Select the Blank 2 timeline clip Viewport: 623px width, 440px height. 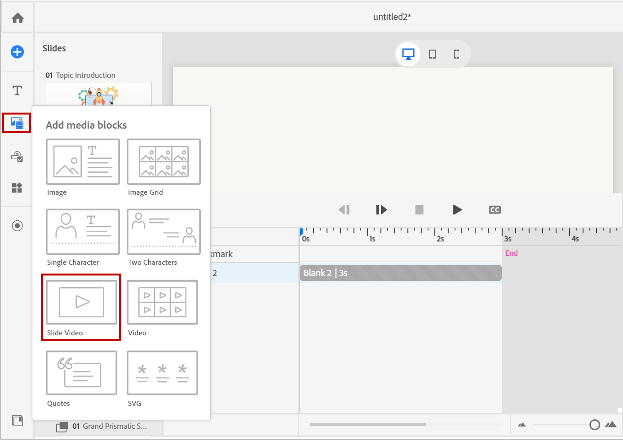coord(400,274)
